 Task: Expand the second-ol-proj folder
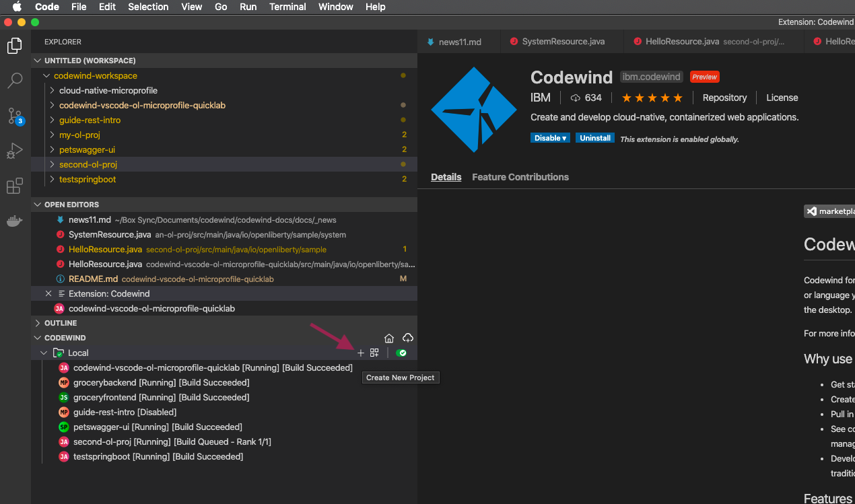[53, 164]
